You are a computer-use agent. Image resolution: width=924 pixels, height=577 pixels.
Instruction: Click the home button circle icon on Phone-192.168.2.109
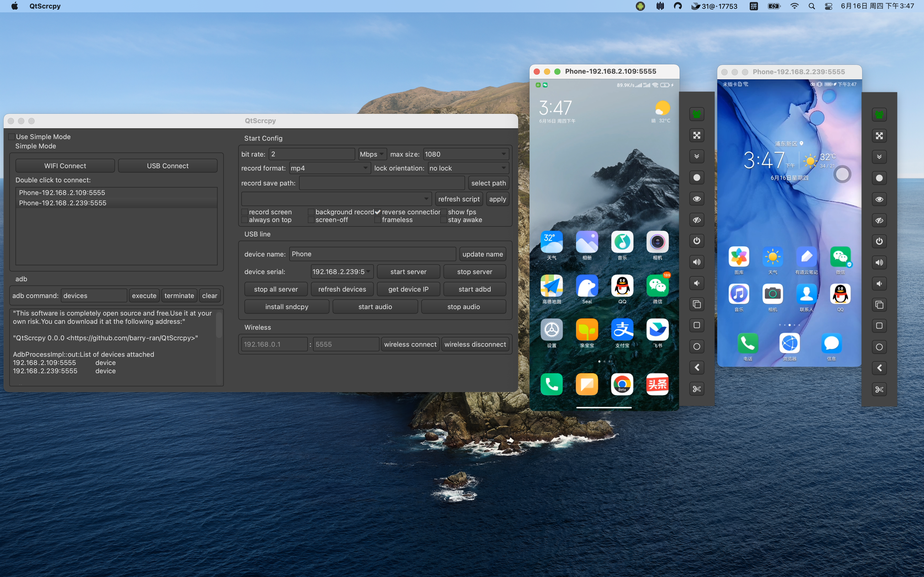click(697, 346)
